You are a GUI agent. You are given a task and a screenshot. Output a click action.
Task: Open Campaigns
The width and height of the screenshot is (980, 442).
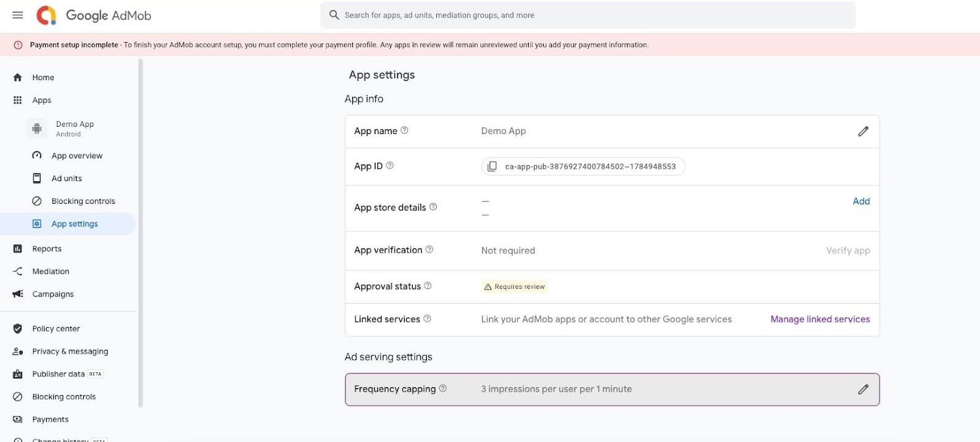pyautogui.click(x=53, y=294)
